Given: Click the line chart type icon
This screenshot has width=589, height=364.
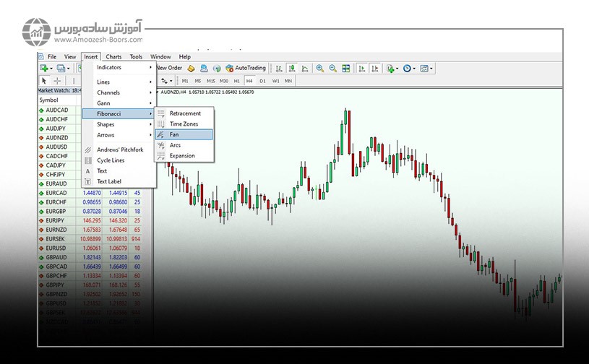Looking at the screenshot, I should 305,69.
